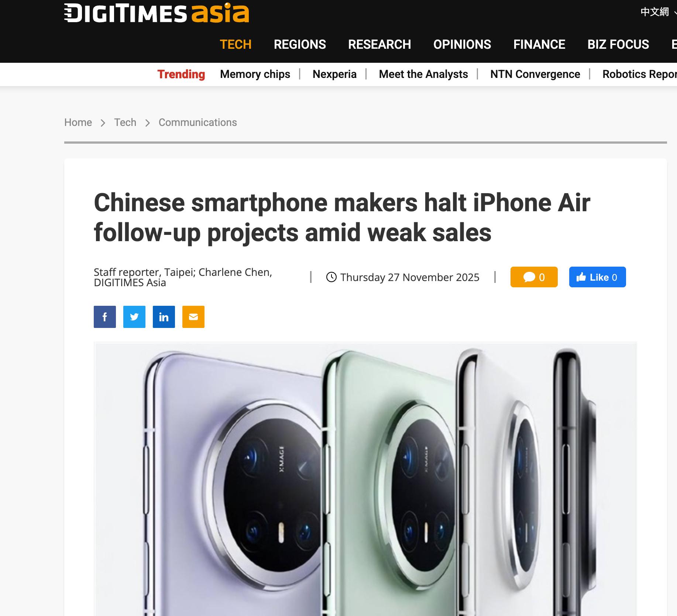The image size is (677, 616).
Task: Open Communications breadcrumb link
Action: [x=198, y=122]
